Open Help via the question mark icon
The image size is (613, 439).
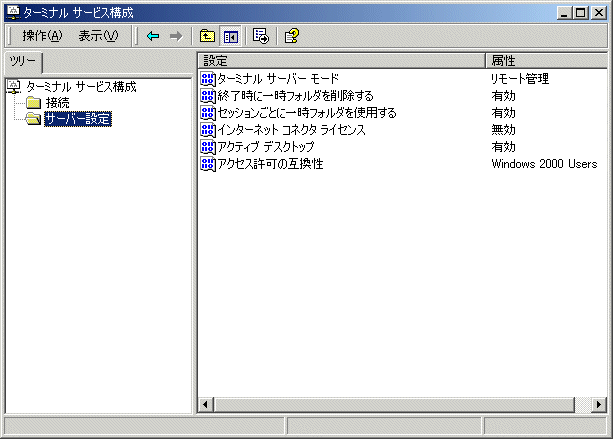292,36
